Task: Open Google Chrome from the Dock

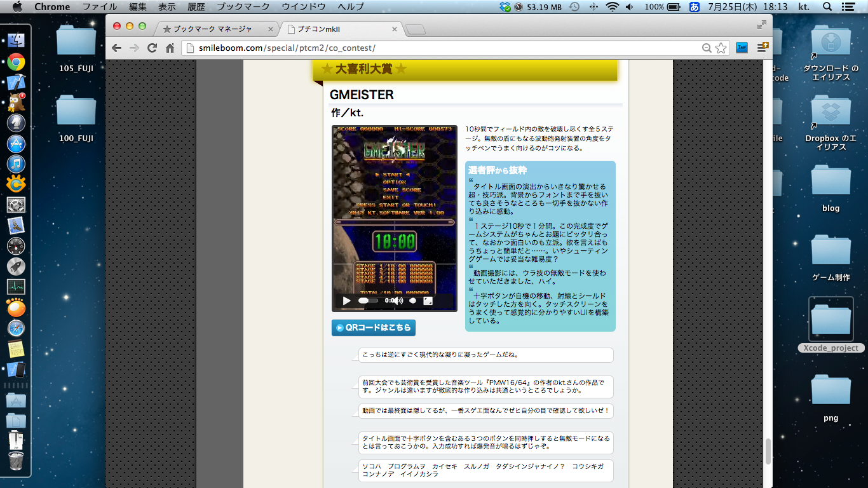Action: [16, 62]
